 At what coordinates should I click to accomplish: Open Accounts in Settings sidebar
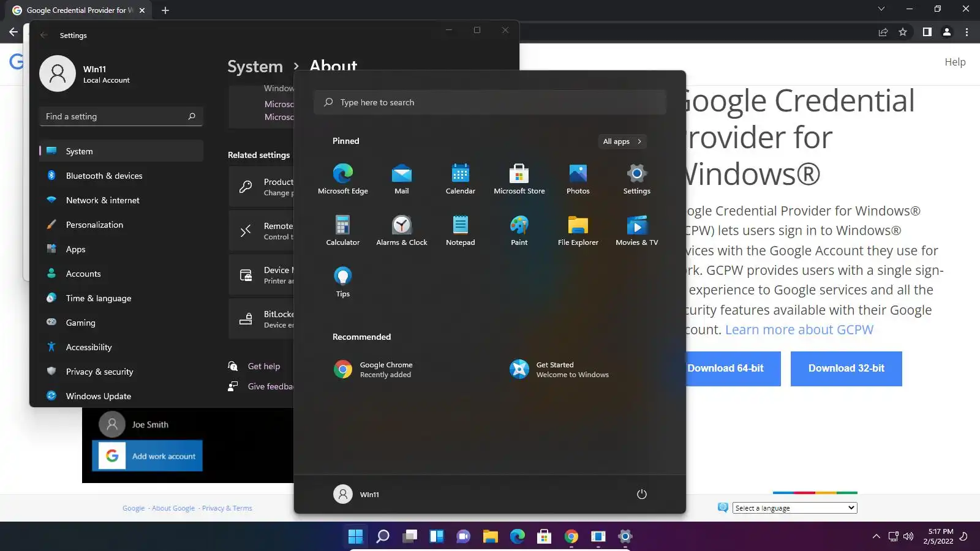(121, 274)
